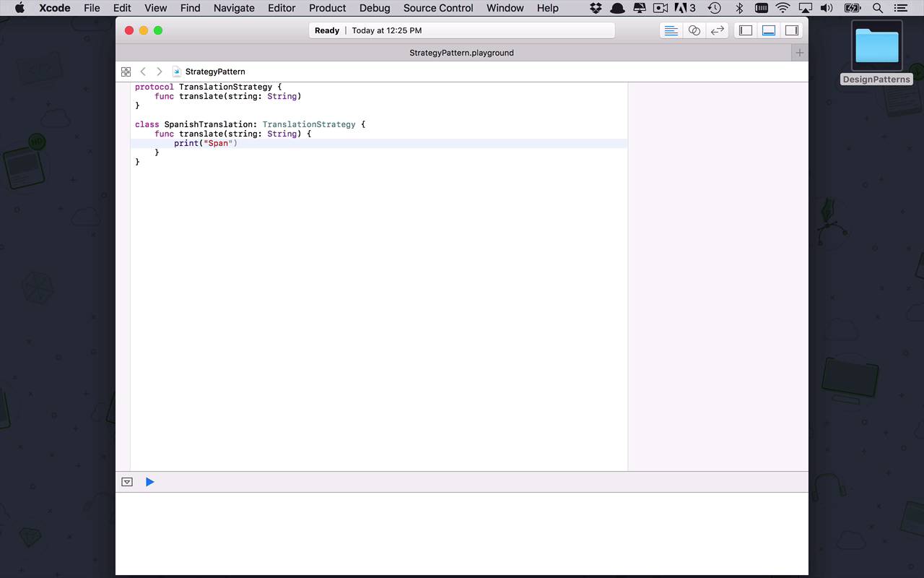Screen dimensions: 924x578
Task: Toggle the Inspectors utilities panel
Action: point(792,30)
